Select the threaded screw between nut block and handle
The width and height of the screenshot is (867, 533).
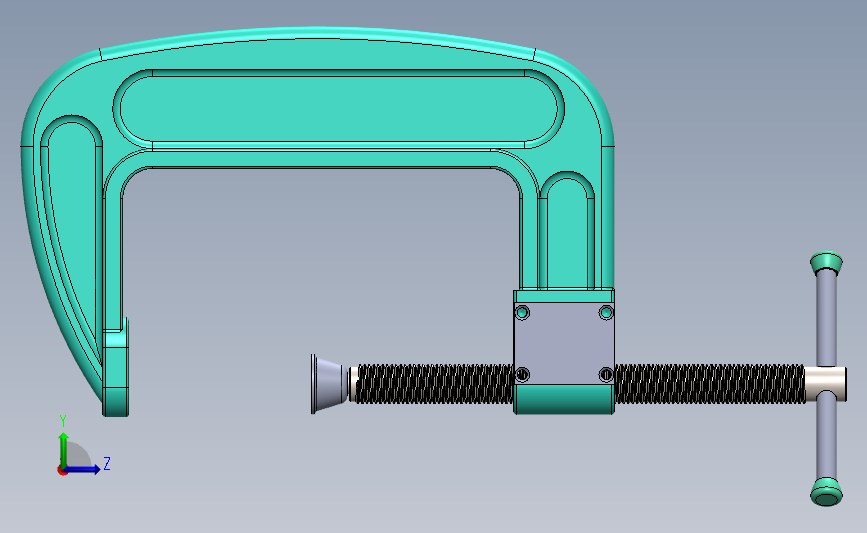[x=709, y=383]
